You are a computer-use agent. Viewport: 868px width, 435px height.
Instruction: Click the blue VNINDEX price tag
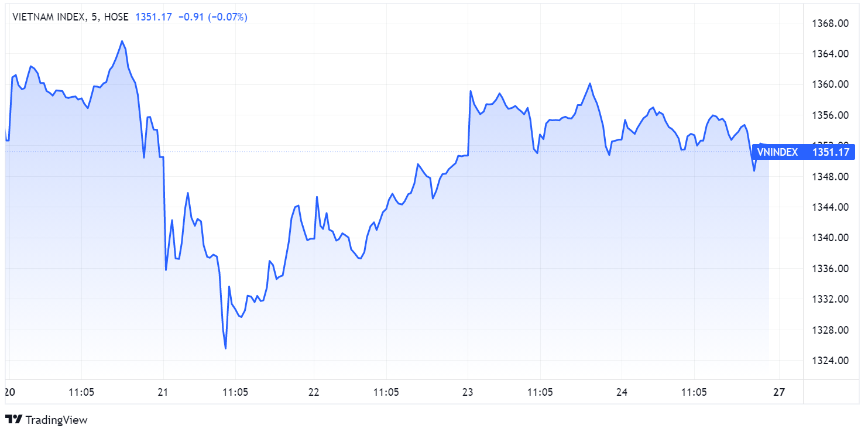tap(803, 152)
